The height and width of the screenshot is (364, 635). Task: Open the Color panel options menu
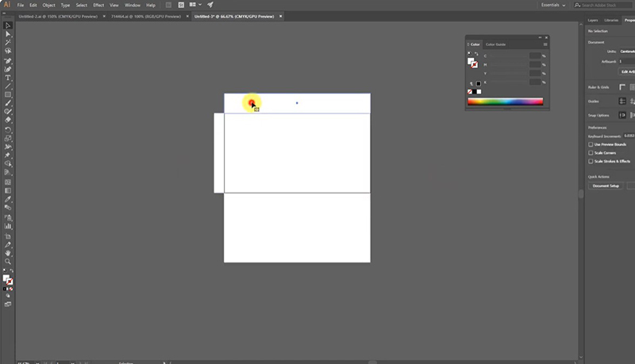(545, 44)
